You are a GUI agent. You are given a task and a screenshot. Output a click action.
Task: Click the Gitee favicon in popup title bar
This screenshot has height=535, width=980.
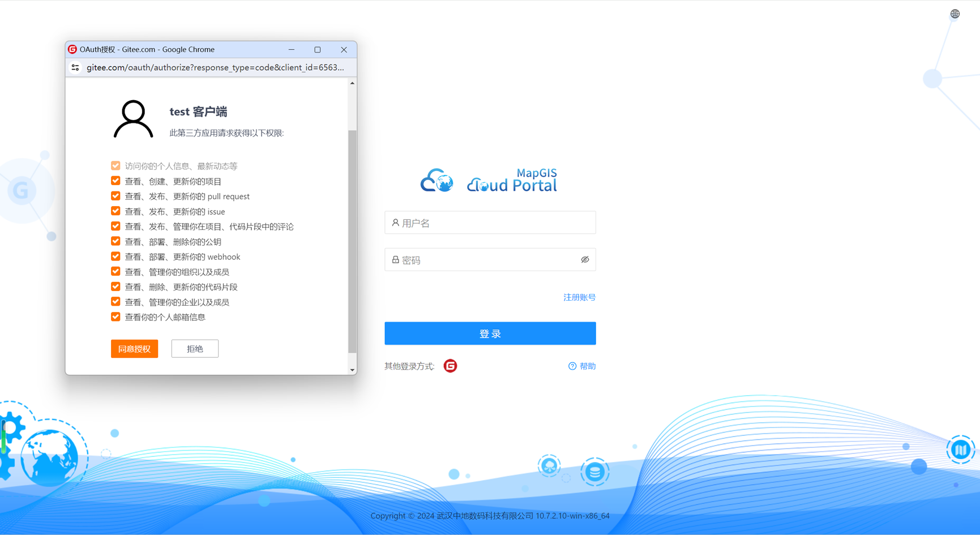tap(72, 49)
